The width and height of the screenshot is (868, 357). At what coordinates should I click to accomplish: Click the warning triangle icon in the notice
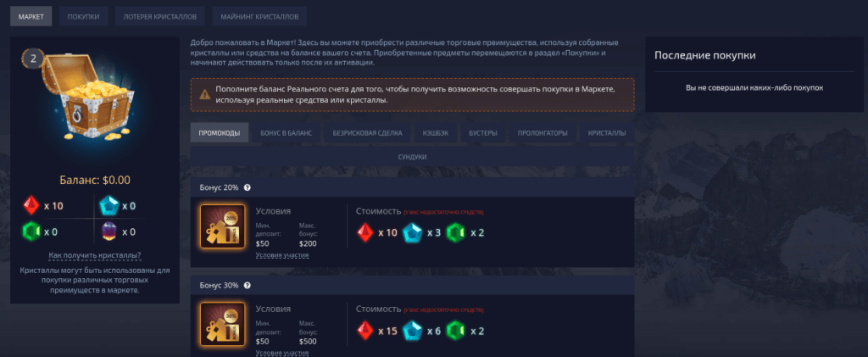(205, 94)
